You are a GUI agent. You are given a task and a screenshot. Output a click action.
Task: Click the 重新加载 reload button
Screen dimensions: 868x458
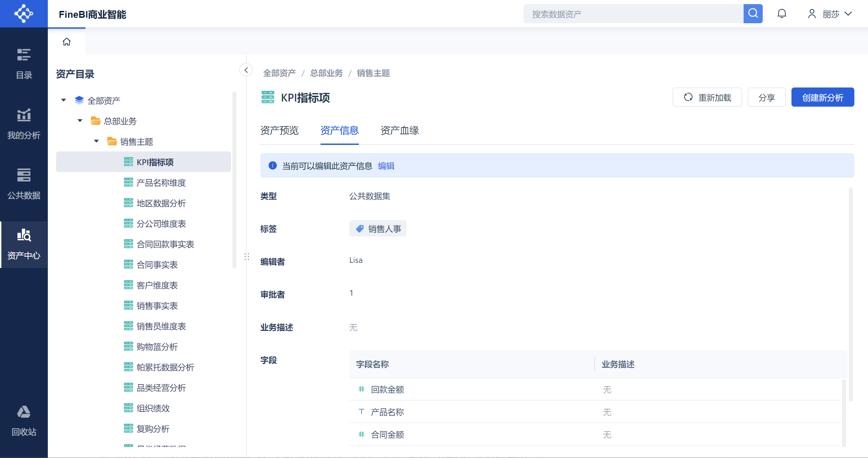point(707,97)
